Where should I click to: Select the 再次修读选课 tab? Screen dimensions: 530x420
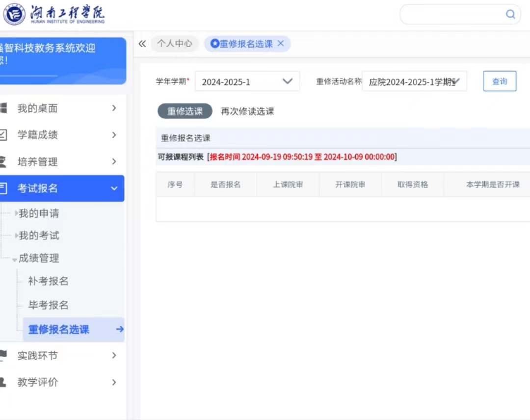click(247, 111)
